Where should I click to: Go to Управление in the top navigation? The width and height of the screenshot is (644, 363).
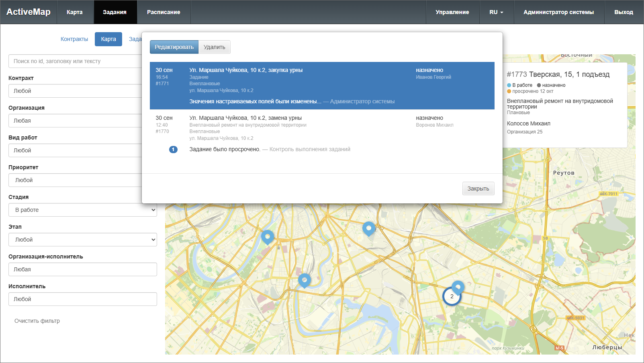(x=452, y=12)
